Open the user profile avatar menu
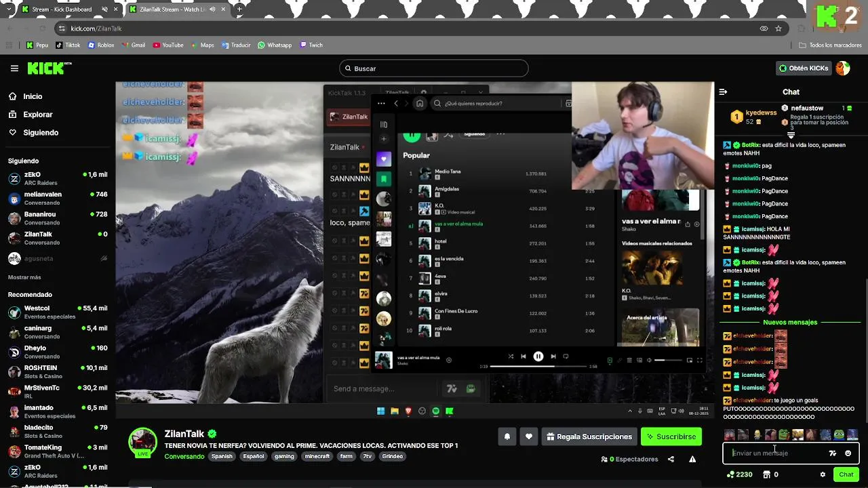868x488 pixels. 843,68
